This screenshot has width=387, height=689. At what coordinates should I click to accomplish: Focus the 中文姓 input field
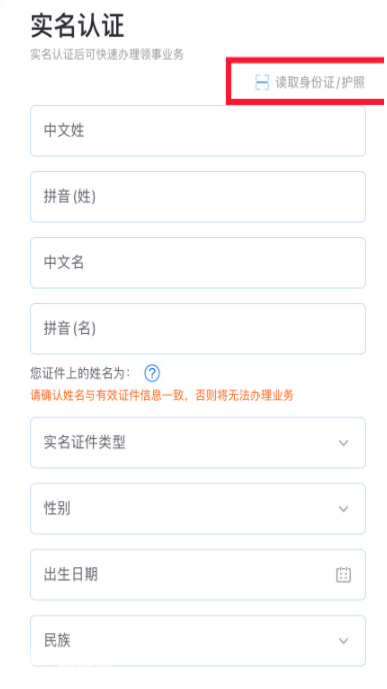(x=198, y=131)
